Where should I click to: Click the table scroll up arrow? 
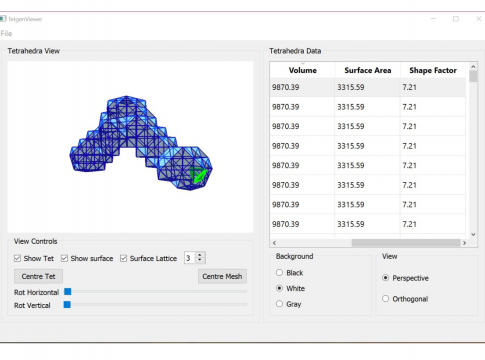click(x=473, y=67)
